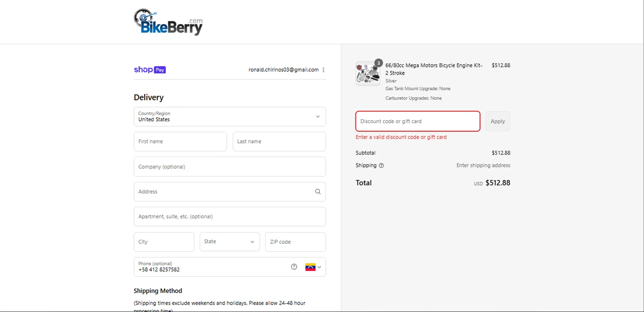Click the Gas Tank Mount Upgrade: None text
Viewport: 644px width, 312px height.
click(x=418, y=88)
